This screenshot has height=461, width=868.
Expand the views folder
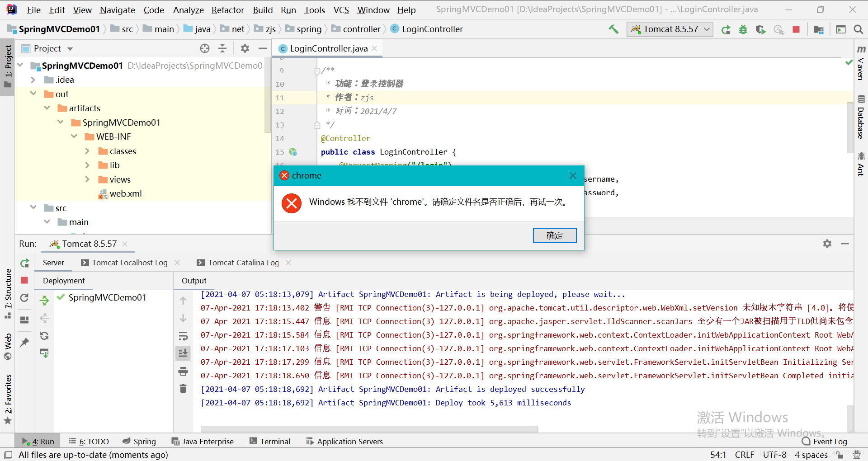(87, 179)
